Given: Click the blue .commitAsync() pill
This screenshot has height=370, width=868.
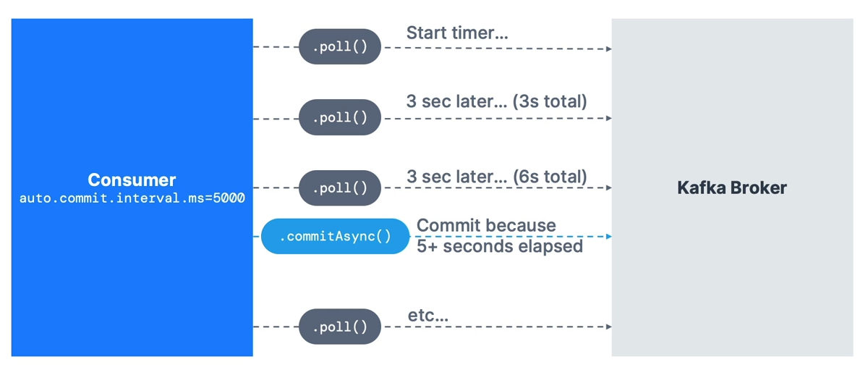Looking at the screenshot, I should pos(335,237).
